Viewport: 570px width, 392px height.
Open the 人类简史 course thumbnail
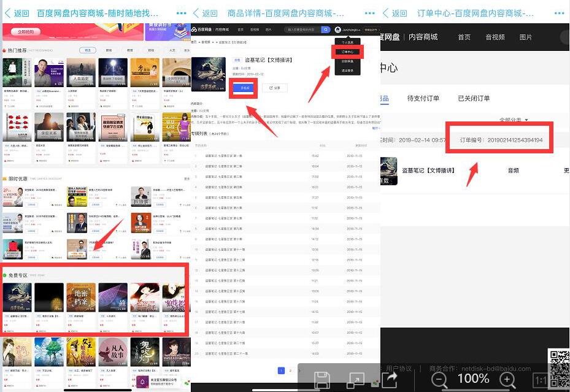coord(81,72)
